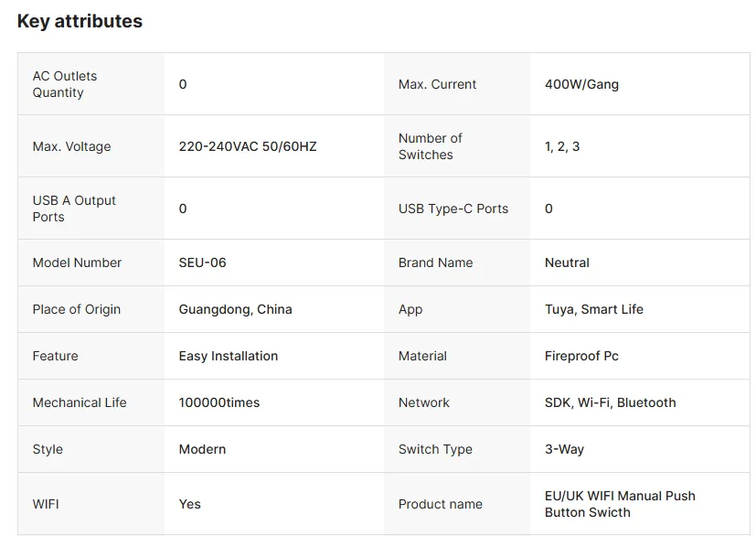The image size is (756, 536).
Task: Click the Easy Installation feature value
Action: coord(229,356)
